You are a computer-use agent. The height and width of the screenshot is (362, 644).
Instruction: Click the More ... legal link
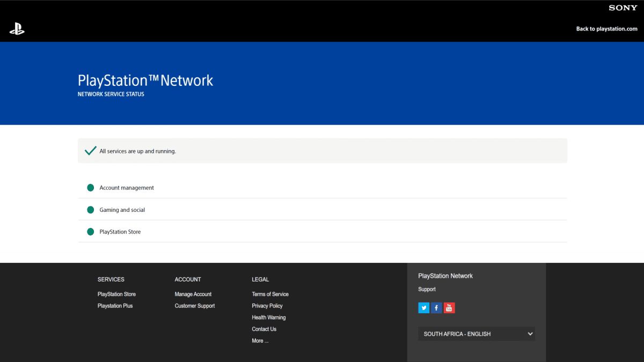[260, 341]
